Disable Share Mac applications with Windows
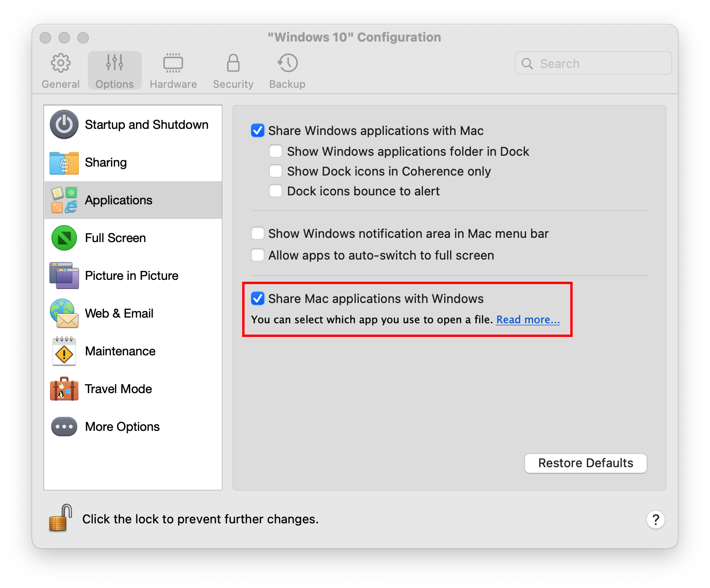 coord(258,298)
